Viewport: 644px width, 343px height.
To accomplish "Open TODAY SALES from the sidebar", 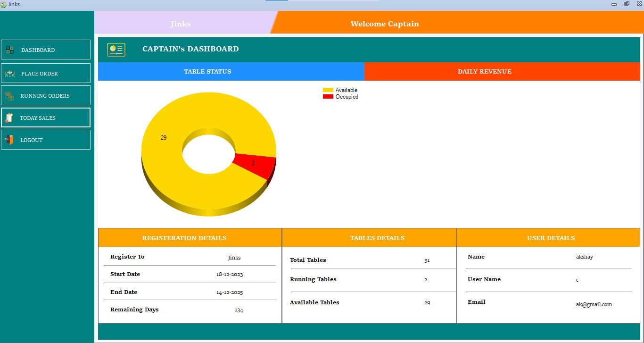I will pos(46,117).
